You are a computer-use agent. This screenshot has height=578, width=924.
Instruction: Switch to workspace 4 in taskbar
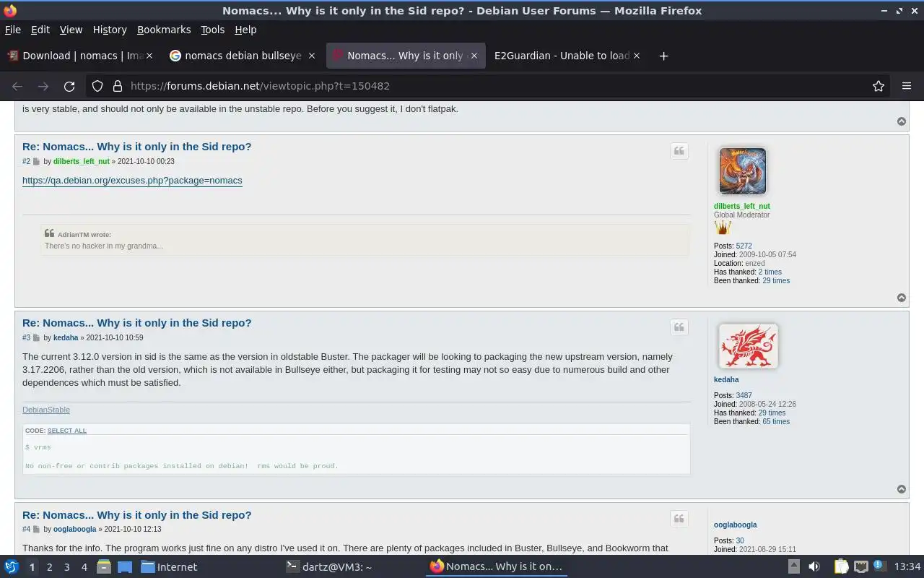(x=84, y=567)
